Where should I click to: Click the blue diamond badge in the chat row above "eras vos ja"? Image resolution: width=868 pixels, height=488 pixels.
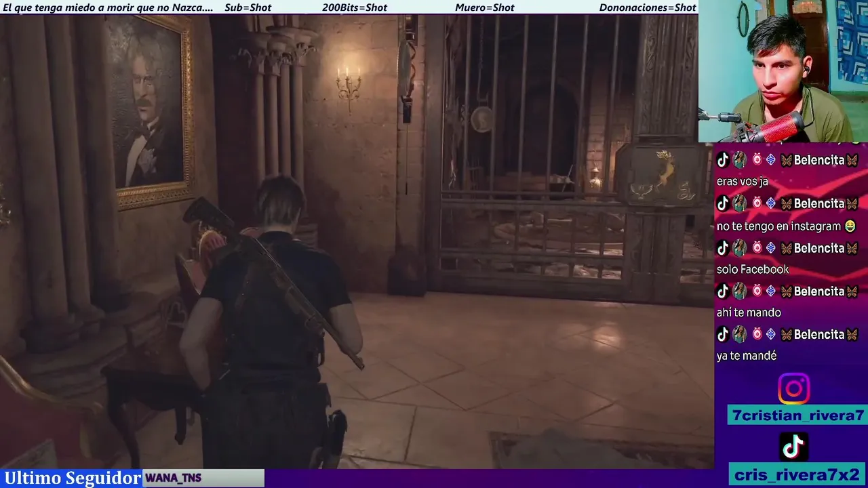pos(771,160)
